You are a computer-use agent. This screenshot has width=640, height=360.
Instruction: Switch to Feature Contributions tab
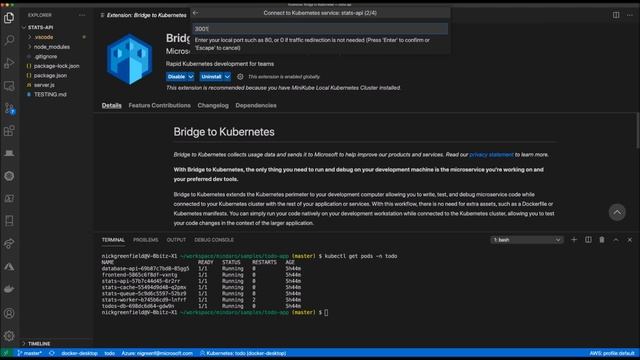tap(159, 105)
